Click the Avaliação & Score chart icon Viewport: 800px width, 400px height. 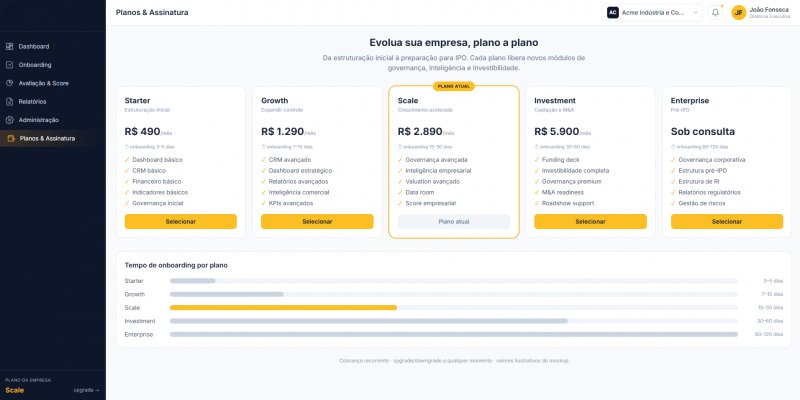tap(10, 83)
